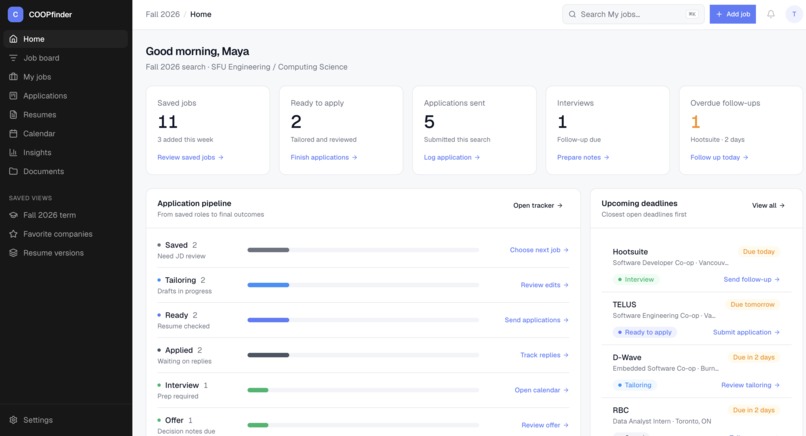
Task: Click Tailoring stage progress bar
Action: pyautogui.click(x=363, y=285)
